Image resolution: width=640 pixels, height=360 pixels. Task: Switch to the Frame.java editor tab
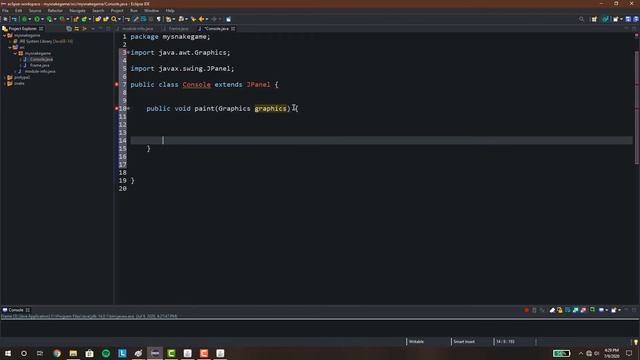(178, 29)
